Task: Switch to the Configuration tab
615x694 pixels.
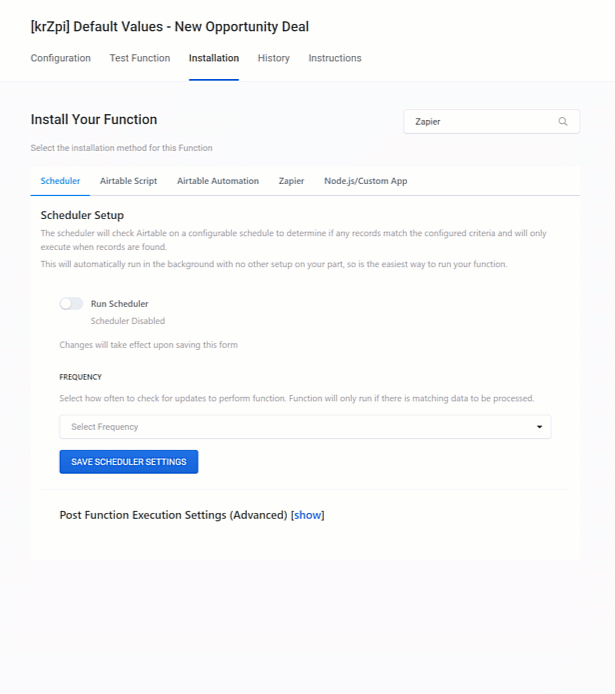Action: coord(61,58)
